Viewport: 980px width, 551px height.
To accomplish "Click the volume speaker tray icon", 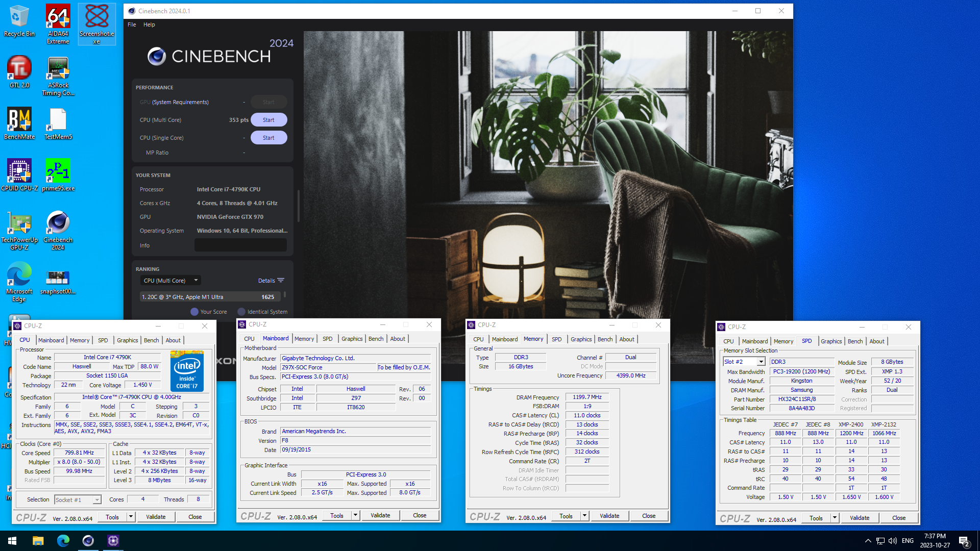I will pyautogui.click(x=893, y=541).
